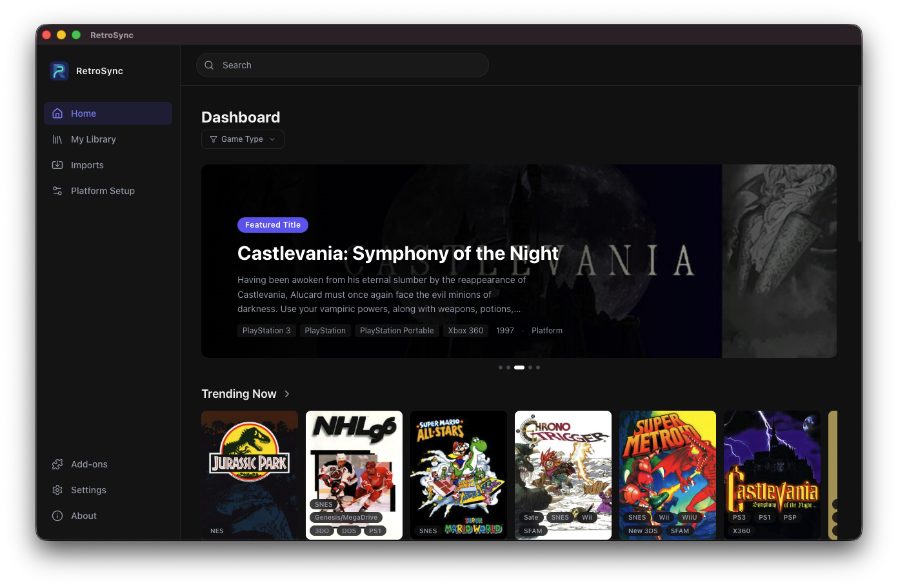
Task: Open the Imports section
Action: pos(108,165)
